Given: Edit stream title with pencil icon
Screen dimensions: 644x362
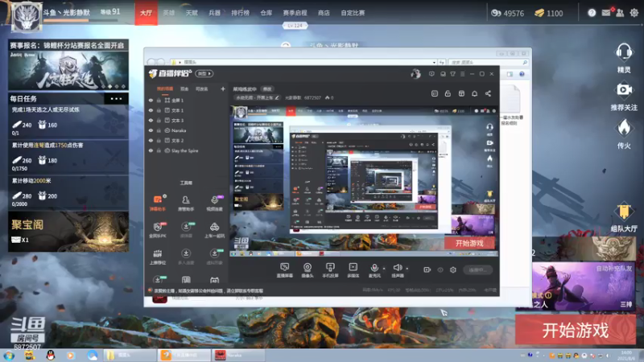Looking at the screenshot, I should pyautogui.click(x=277, y=97).
